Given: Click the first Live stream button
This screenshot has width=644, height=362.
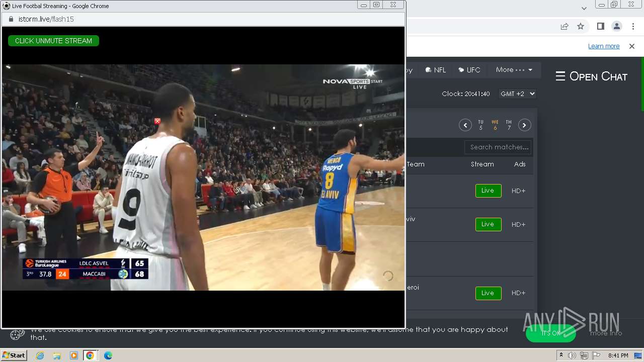Looking at the screenshot, I should pos(488,191).
